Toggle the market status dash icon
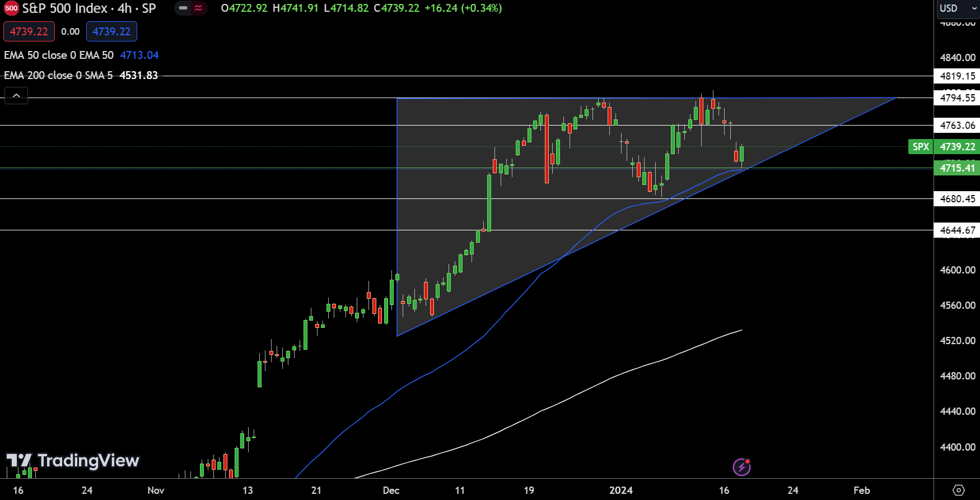 [x=183, y=8]
